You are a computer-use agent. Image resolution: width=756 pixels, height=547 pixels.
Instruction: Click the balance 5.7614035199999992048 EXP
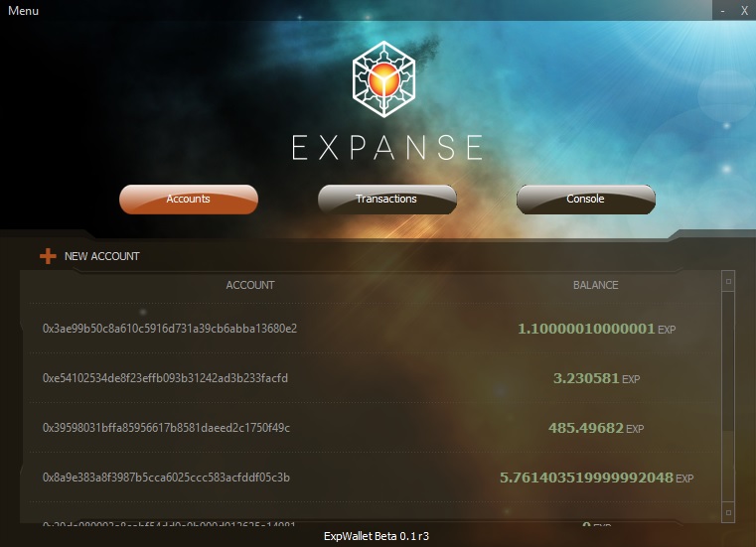[596, 478]
